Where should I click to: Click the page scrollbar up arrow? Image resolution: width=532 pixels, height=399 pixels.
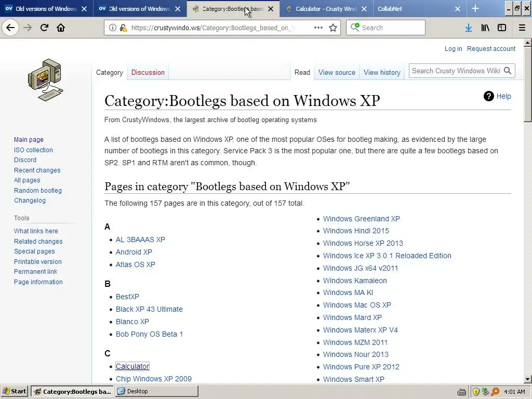coord(528,43)
